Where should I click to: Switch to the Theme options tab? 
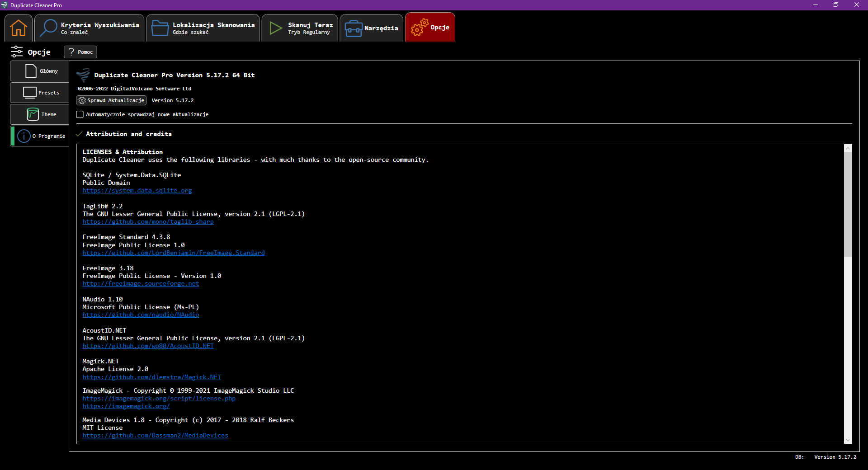point(40,114)
